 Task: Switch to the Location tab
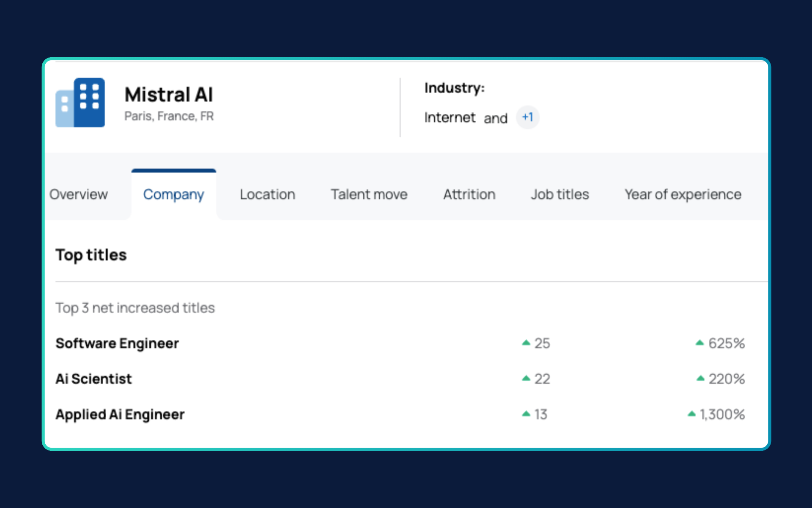[267, 194]
